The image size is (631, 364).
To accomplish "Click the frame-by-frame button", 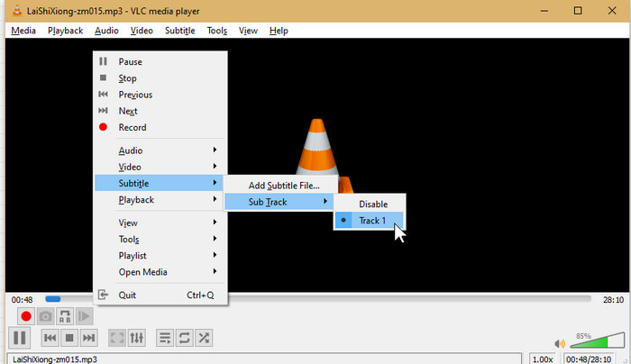I will click(x=84, y=316).
